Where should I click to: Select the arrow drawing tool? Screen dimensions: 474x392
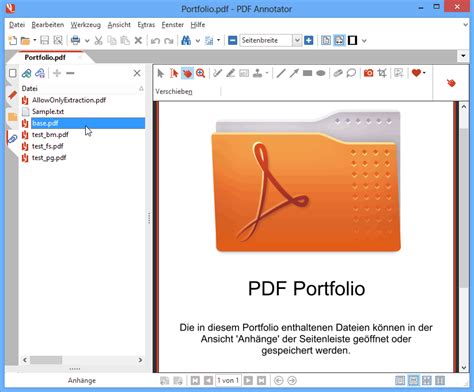coord(294,73)
